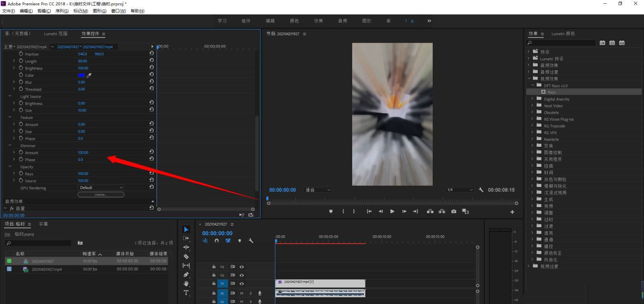The height and width of the screenshot is (304, 644).
Task: Collapse the Texture group
Action: pyautogui.click(x=10, y=117)
